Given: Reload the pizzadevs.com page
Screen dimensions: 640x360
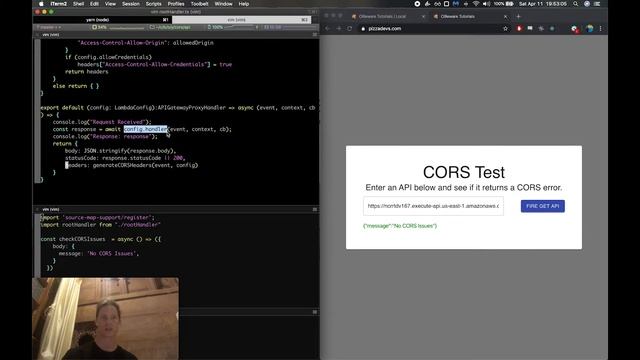Looking at the screenshot, I should pos(350,29).
